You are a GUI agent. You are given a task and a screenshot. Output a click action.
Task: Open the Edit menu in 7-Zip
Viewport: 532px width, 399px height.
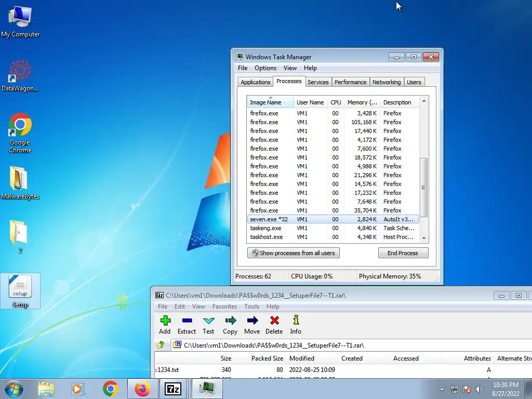tap(179, 307)
